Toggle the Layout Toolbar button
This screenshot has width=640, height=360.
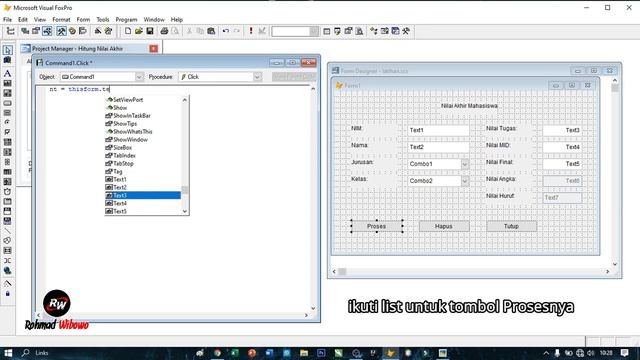point(83,31)
